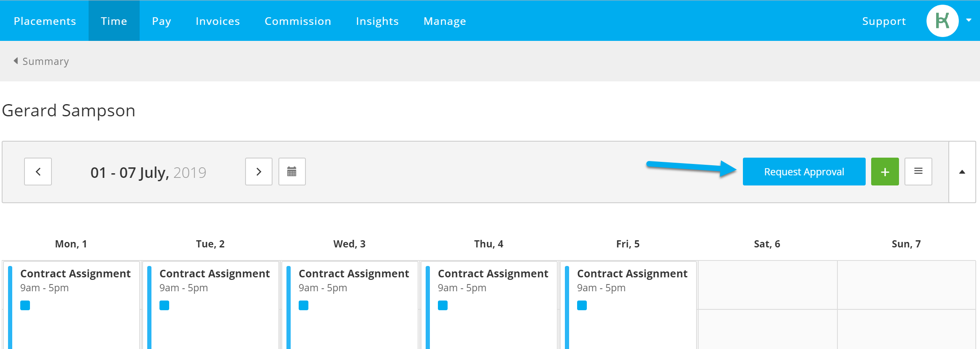This screenshot has width=980, height=349.
Task: Click the user avatar logo
Action: 942,21
